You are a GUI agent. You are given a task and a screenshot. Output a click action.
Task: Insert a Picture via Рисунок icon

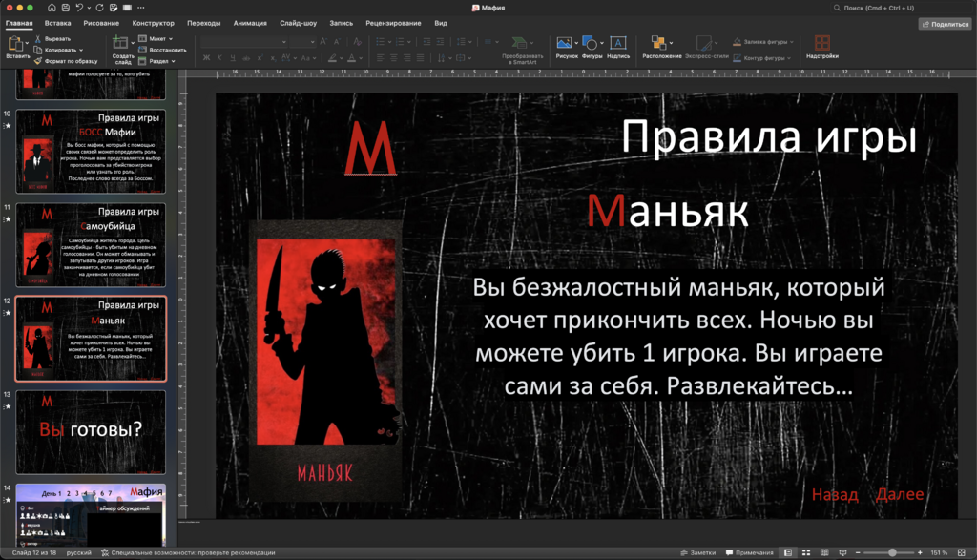point(564,42)
